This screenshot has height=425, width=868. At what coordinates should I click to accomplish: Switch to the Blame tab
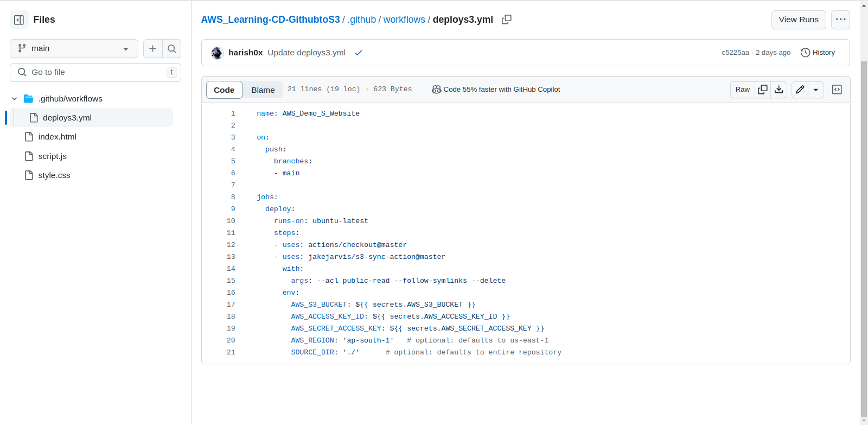coord(263,90)
